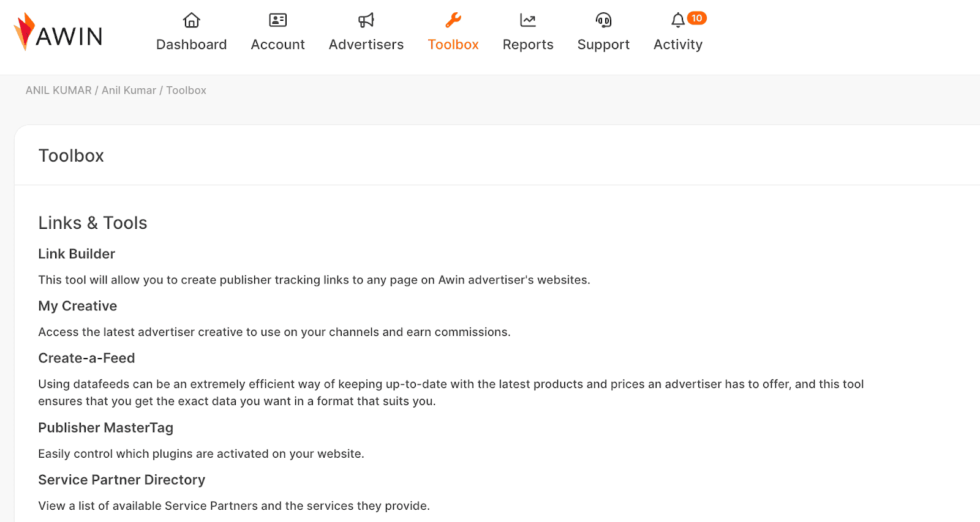This screenshot has height=522, width=980.
Task: Open the Link Builder tool
Action: 77,254
